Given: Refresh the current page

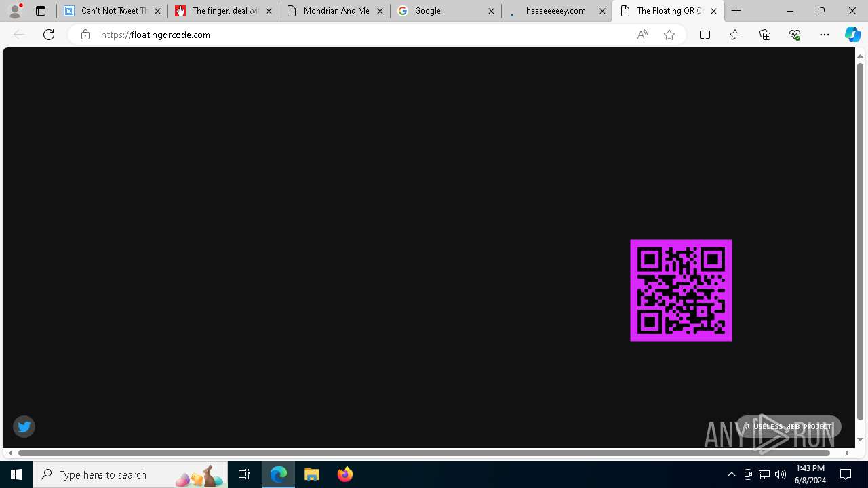Looking at the screenshot, I should click(49, 35).
